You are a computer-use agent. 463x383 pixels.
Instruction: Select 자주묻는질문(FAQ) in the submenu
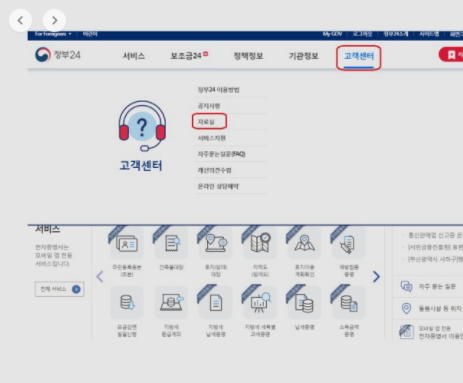(222, 154)
